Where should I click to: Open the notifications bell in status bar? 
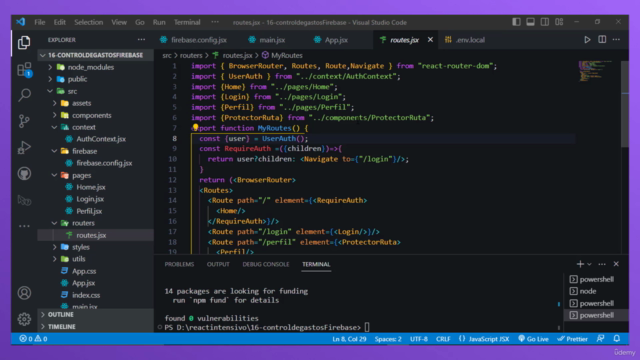[x=617, y=339]
